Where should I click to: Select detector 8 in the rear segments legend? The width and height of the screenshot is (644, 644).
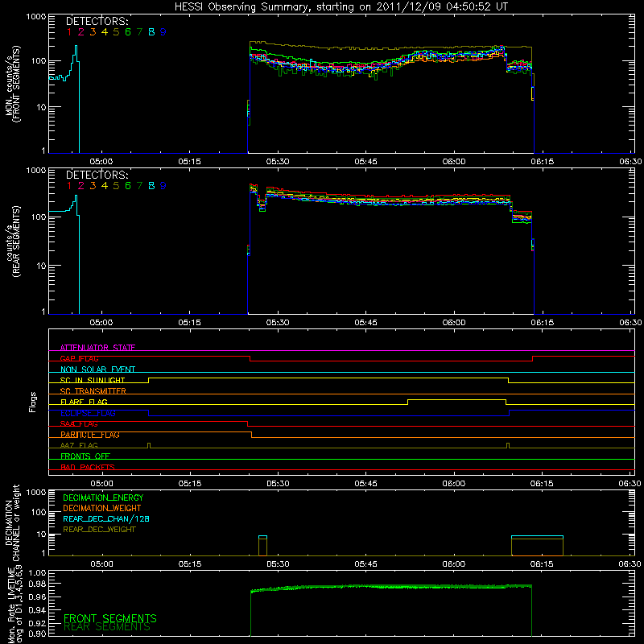point(151,186)
